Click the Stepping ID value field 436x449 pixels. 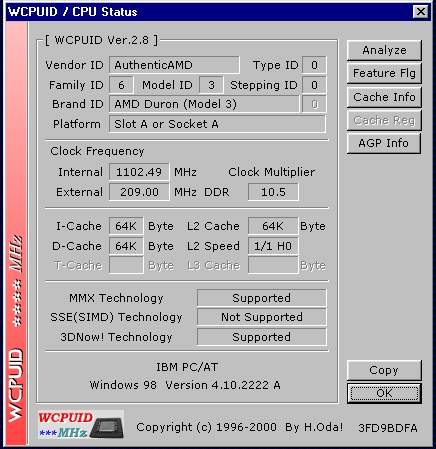pyautogui.click(x=314, y=85)
